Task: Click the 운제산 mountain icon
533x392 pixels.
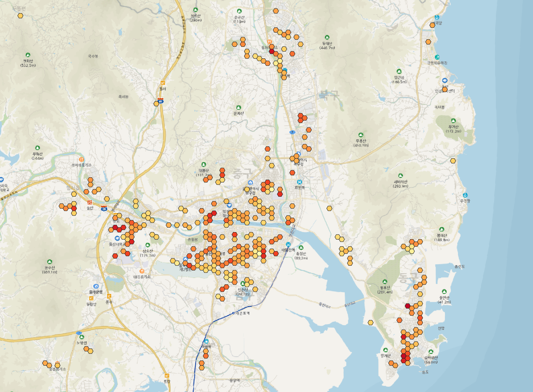Action: point(239,108)
